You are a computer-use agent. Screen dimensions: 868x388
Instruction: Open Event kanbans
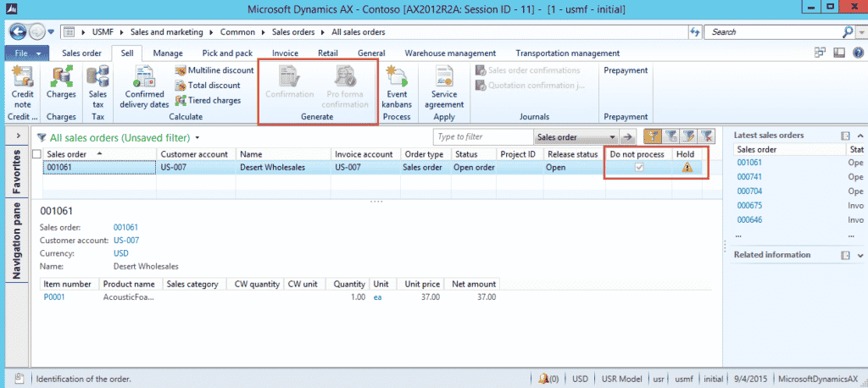(x=397, y=87)
